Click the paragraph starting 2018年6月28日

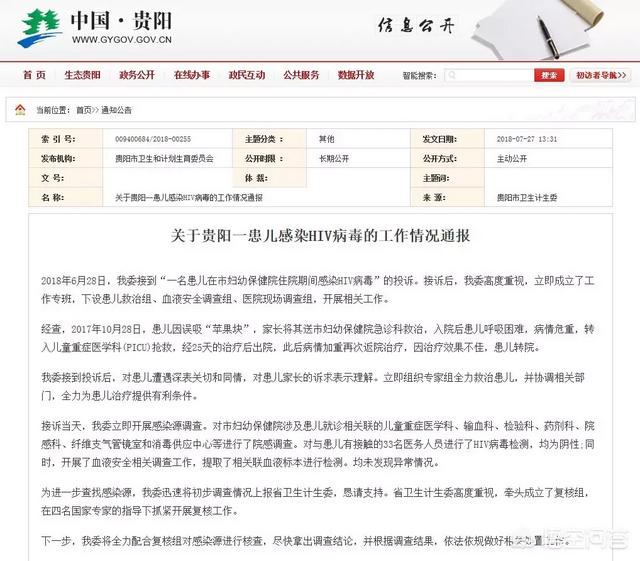(318, 289)
